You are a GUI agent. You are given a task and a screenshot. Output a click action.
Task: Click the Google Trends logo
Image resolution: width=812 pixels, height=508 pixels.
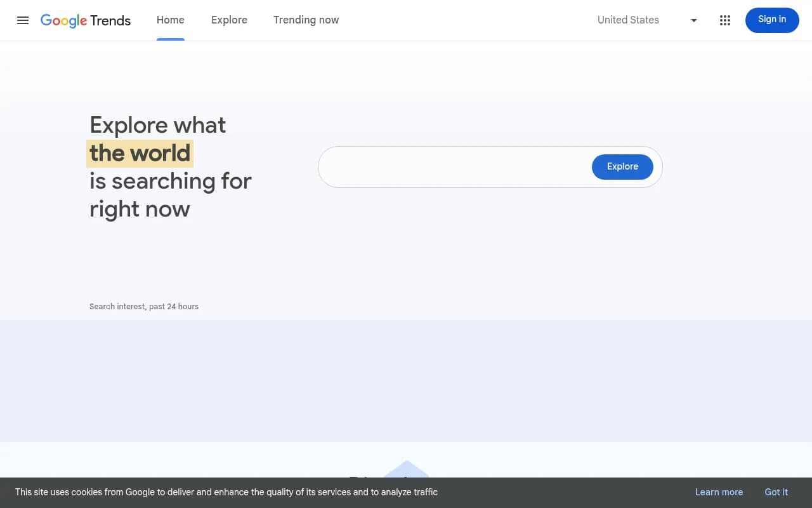85,20
